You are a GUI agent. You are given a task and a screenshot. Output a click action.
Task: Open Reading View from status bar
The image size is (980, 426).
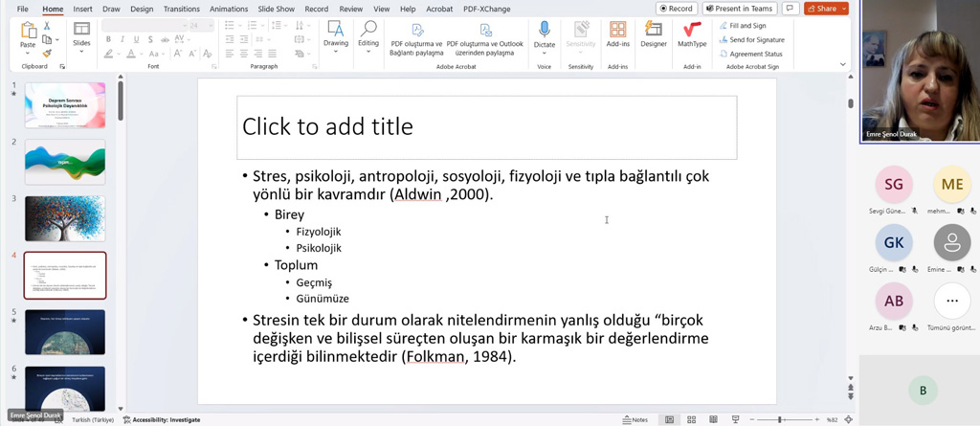click(713, 419)
